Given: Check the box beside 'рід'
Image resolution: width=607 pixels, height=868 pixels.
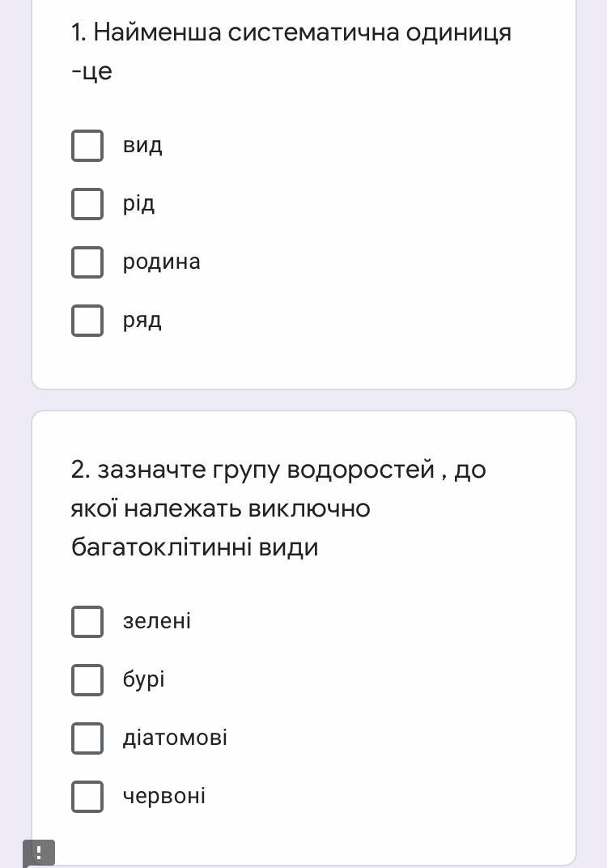Looking at the screenshot, I should (87, 204).
